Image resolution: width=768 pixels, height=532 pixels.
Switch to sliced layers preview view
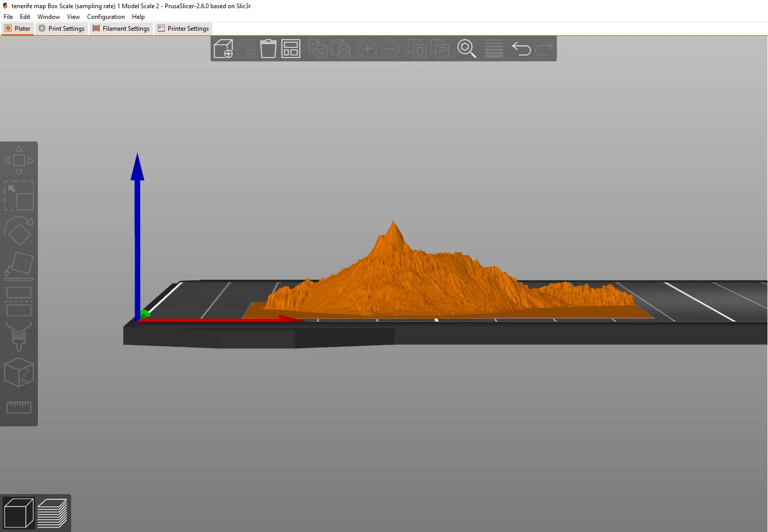[x=52, y=513]
